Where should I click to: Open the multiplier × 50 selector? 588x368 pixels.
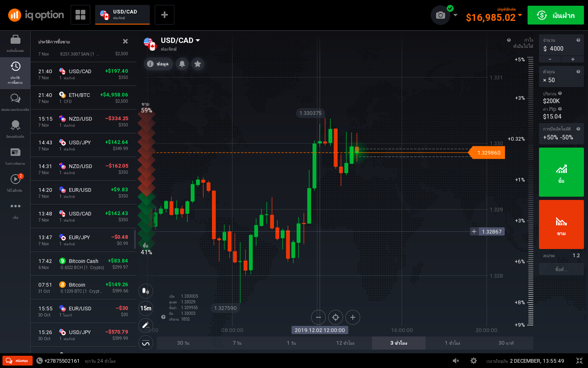click(561, 76)
